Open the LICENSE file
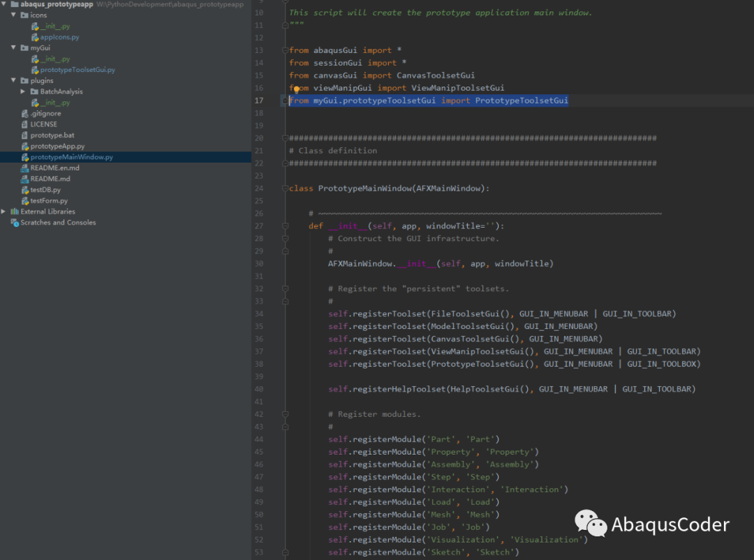Image resolution: width=754 pixels, height=560 pixels. click(44, 124)
